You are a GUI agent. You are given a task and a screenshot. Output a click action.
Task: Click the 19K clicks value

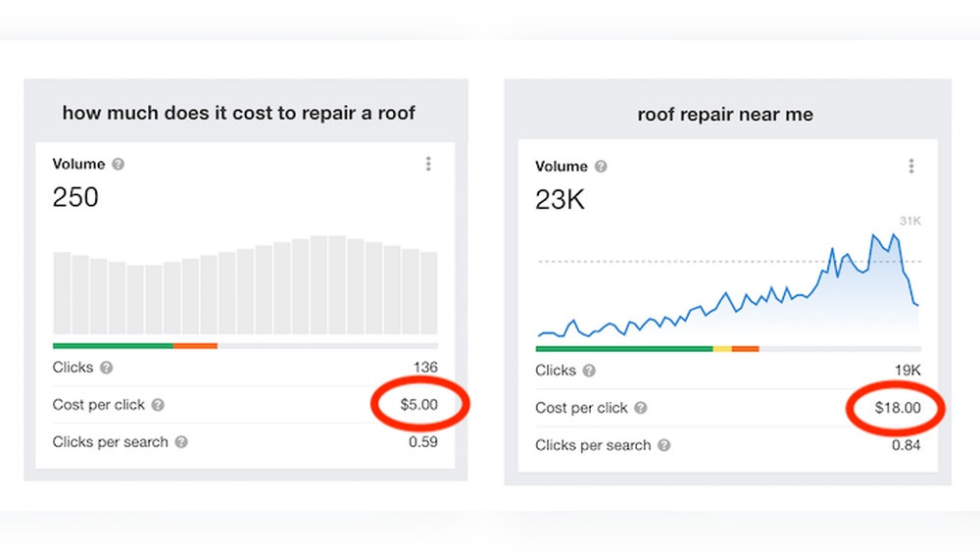pyautogui.click(x=907, y=370)
